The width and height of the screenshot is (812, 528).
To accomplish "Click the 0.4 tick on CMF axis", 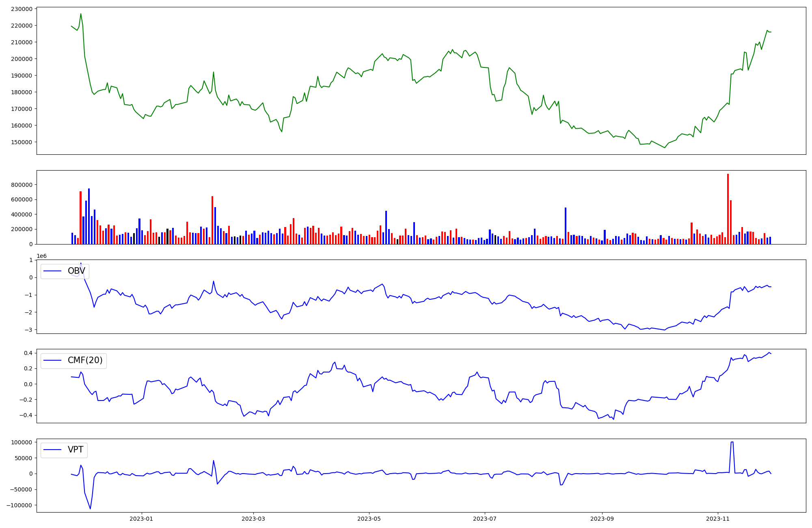I will 28,353.
